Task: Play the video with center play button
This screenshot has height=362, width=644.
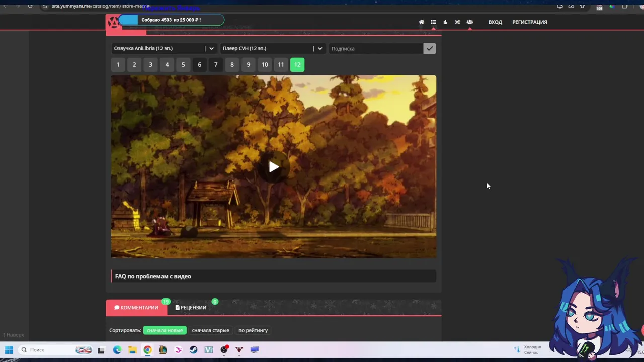Action: click(274, 167)
